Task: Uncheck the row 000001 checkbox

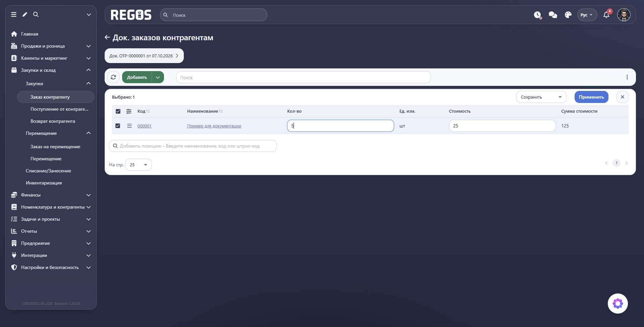Action: 118,126
